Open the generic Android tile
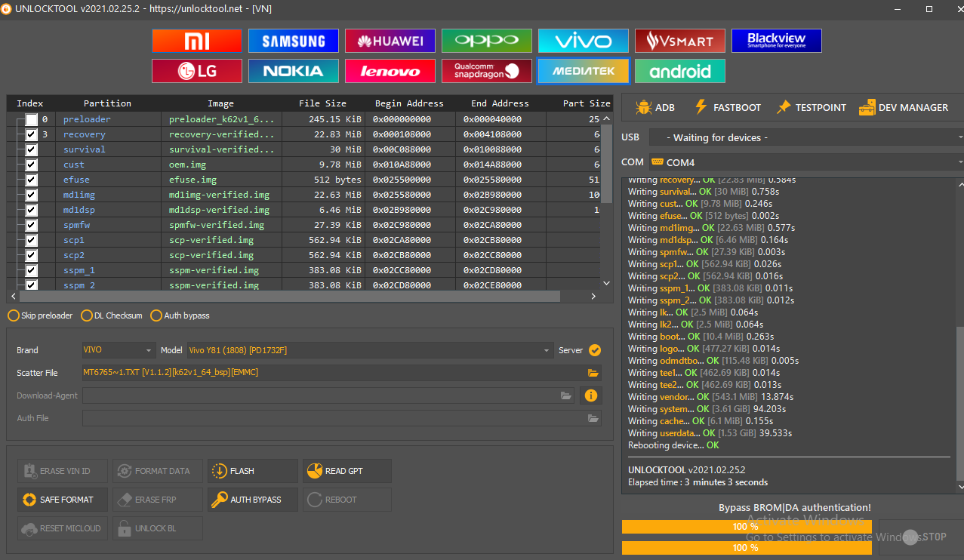The width and height of the screenshot is (964, 560). coord(680,71)
